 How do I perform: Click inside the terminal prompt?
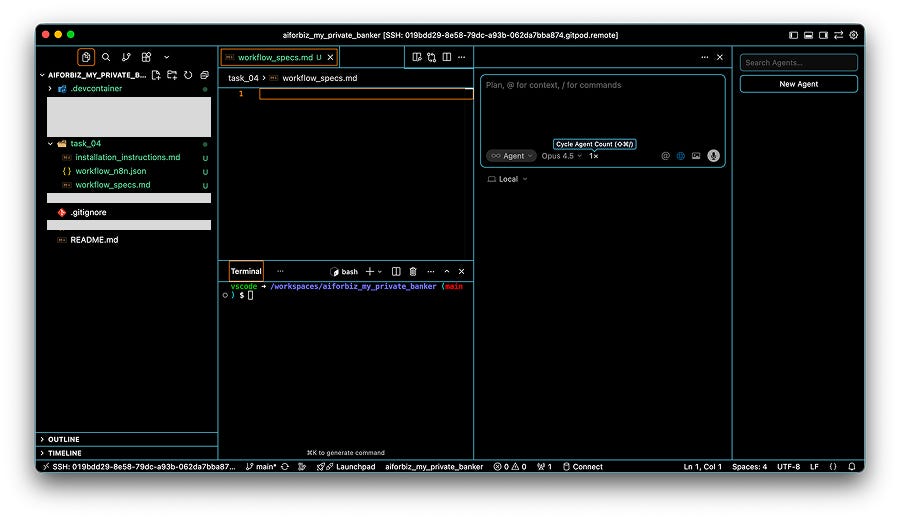(x=250, y=295)
